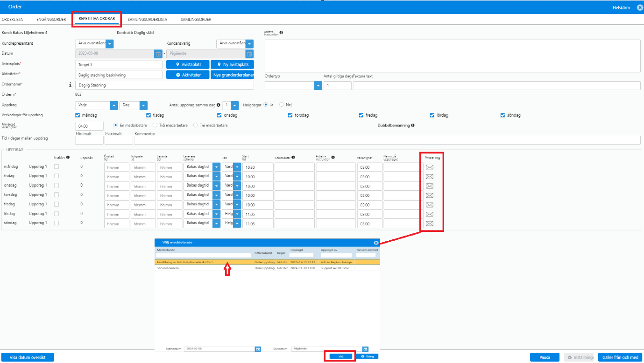Screen dimensions: 644x363
Task: Open the Varje frequency dropdown
Action: [x=114, y=105]
